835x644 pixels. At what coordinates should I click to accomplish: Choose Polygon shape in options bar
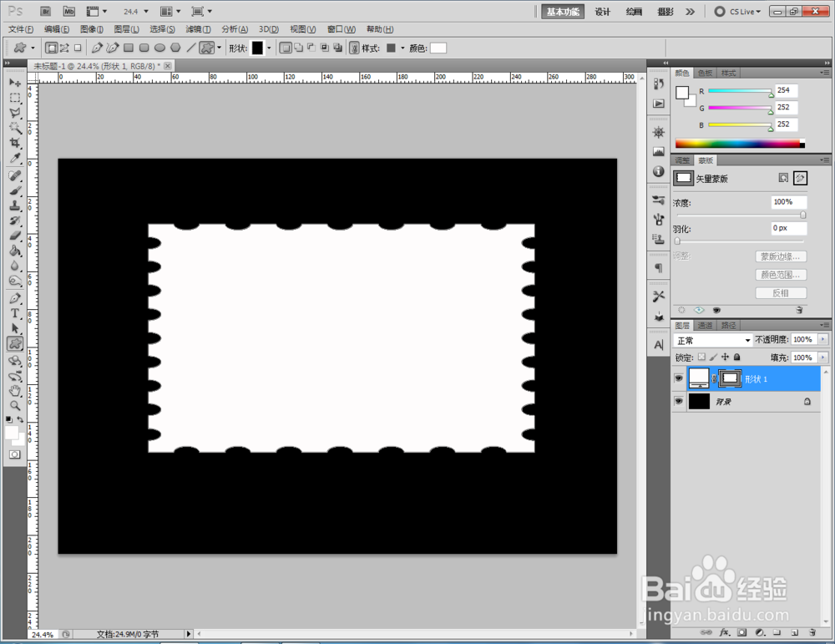(175, 48)
